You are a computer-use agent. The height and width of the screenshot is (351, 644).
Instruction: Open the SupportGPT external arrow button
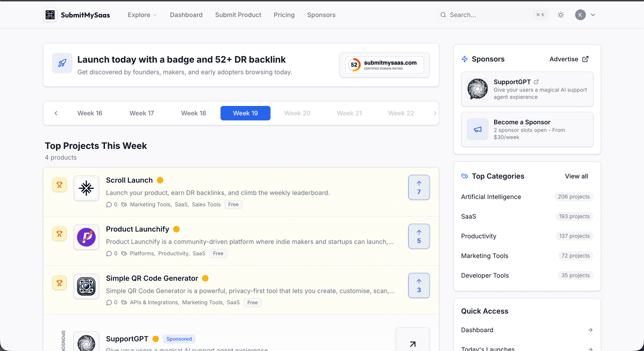[x=413, y=340]
